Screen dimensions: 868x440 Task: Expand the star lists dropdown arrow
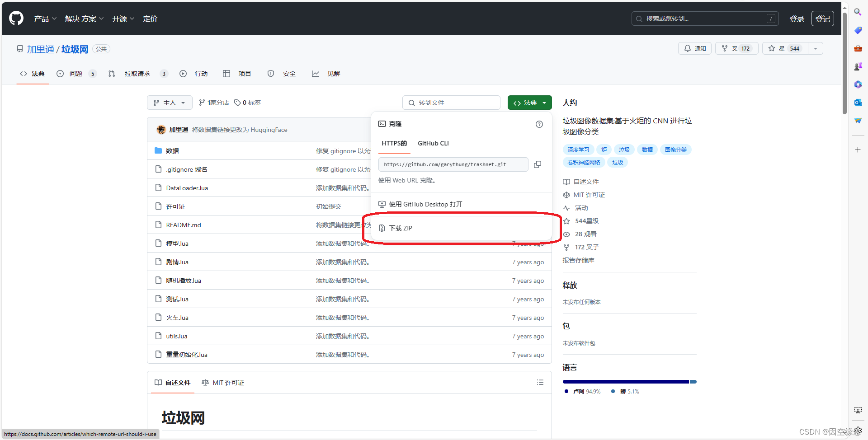(816, 48)
